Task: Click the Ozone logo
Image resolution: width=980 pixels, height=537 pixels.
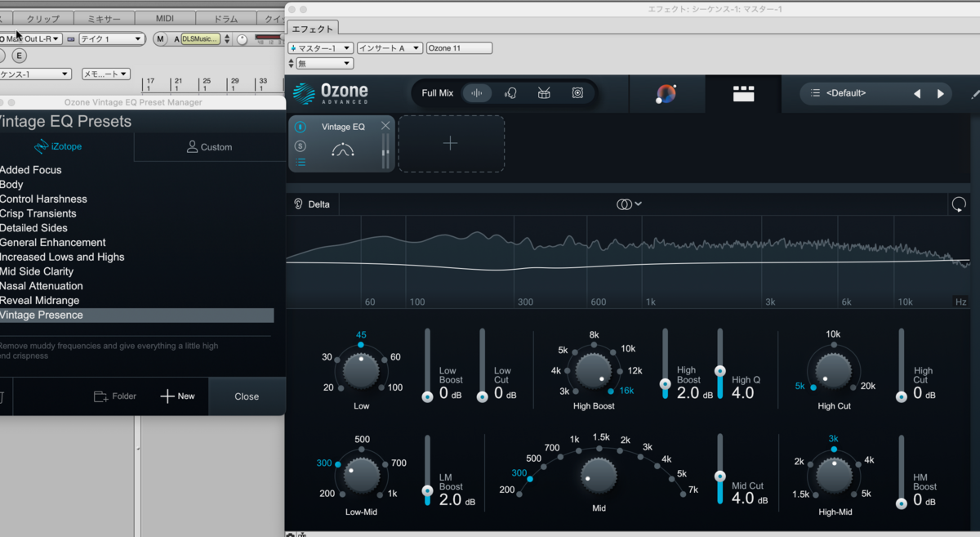Action: (x=331, y=93)
